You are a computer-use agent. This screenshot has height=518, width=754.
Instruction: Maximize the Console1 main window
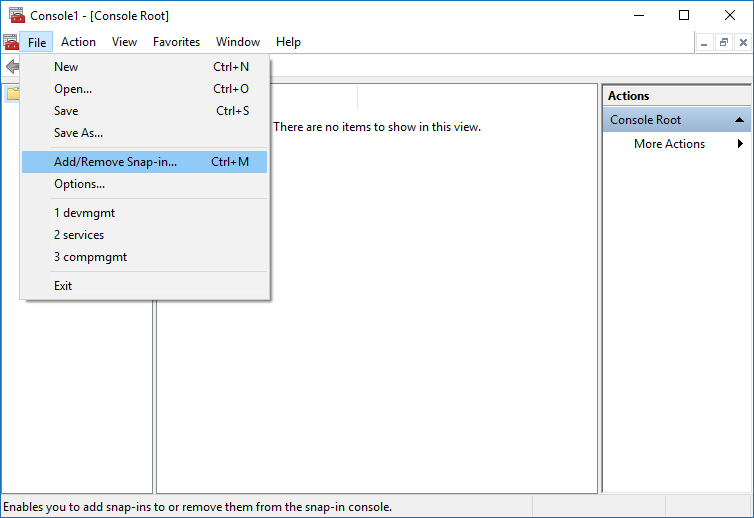pos(684,15)
